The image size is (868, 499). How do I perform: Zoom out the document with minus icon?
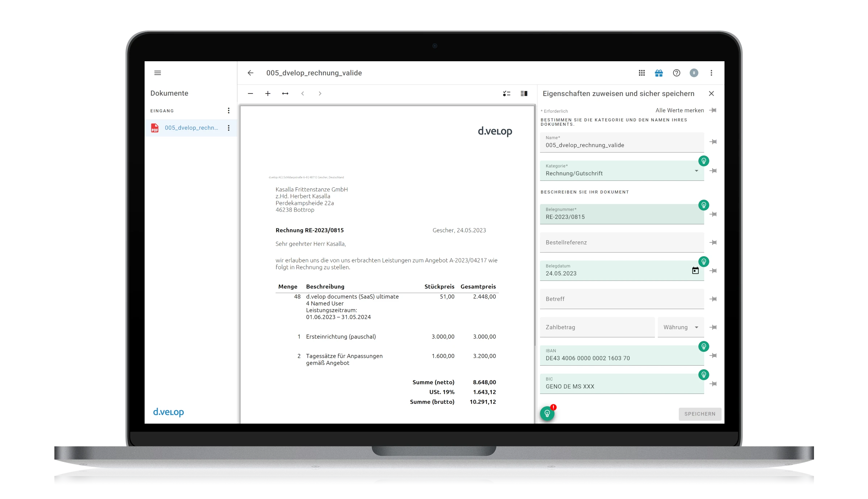click(250, 93)
